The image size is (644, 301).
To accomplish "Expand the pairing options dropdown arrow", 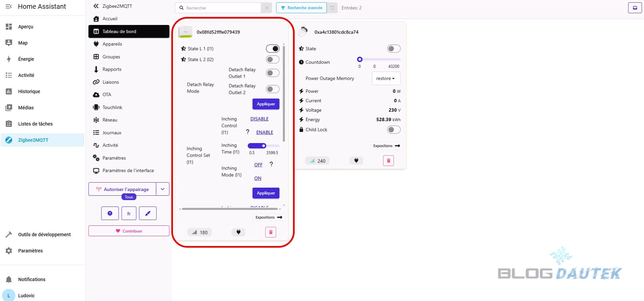I will click(163, 189).
